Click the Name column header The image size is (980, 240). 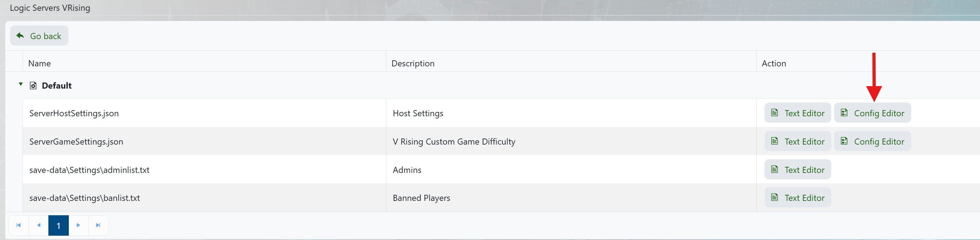coord(39,63)
